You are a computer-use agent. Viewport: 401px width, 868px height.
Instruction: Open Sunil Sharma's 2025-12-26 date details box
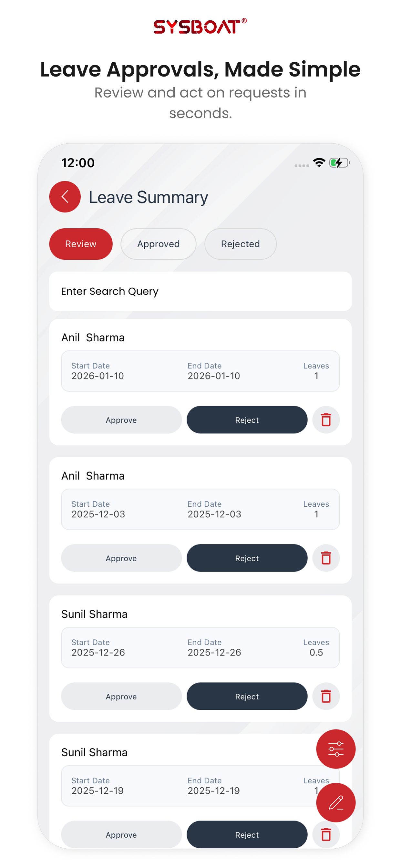pos(200,647)
